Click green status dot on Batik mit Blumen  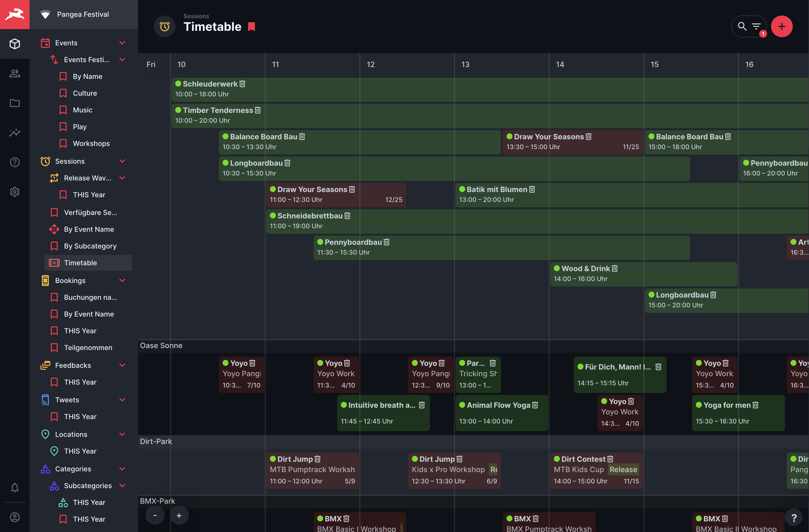tap(462, 189)
